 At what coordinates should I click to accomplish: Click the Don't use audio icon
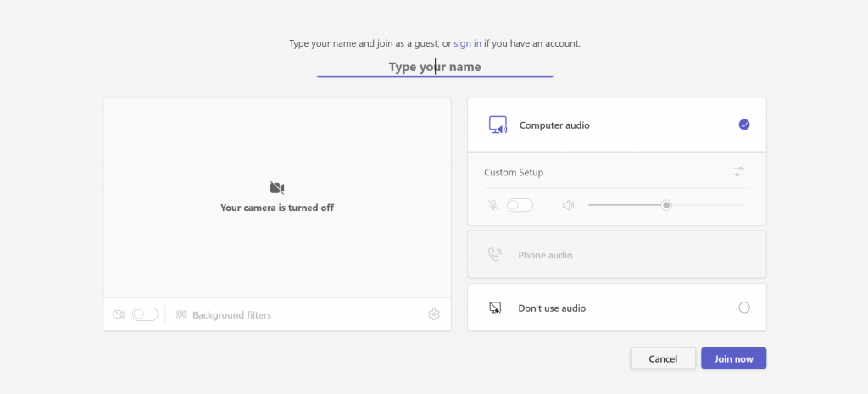pos(496,308)
